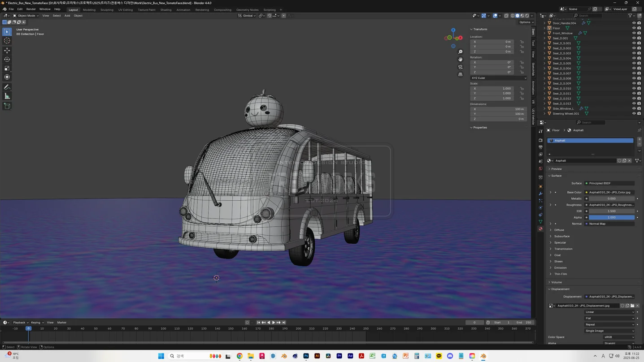Open Chrome from the Windows taskbar
The image size is (644, 362).
point(239,356)
